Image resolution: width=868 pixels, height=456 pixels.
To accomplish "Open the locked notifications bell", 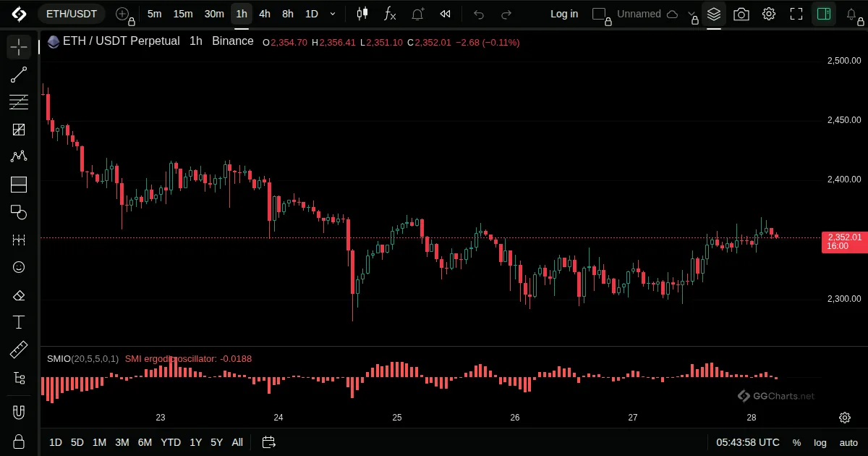I will click(x=853, y=14).
